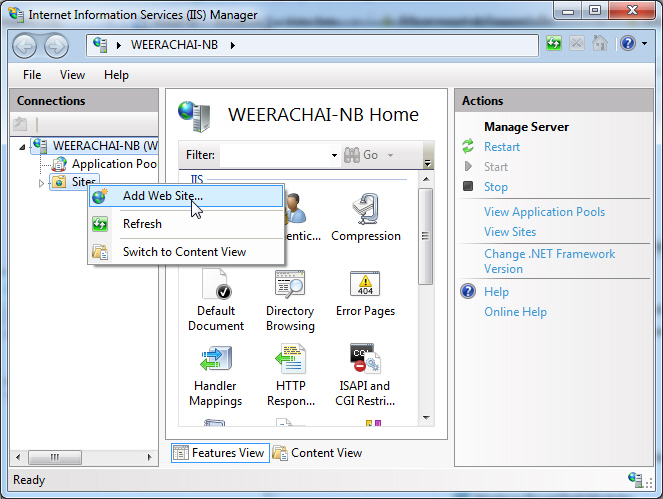Click View Application Pools link

point(545,212)
